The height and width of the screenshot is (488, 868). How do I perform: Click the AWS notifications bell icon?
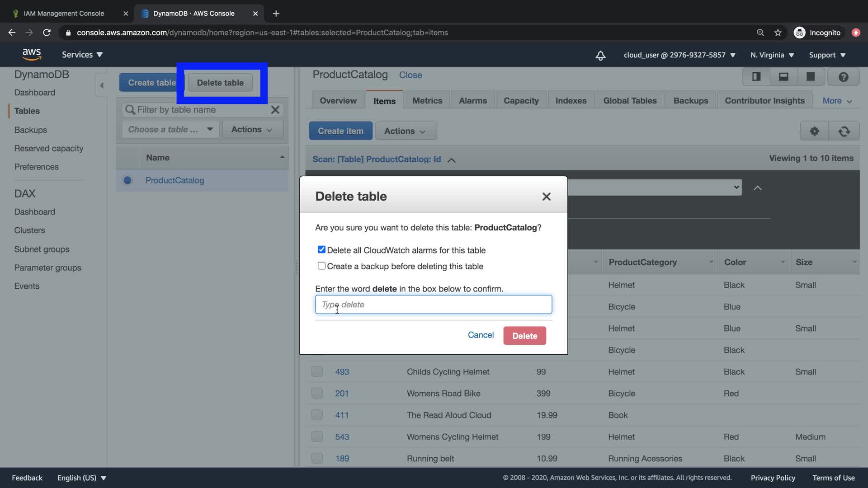(x=600, y=55)
